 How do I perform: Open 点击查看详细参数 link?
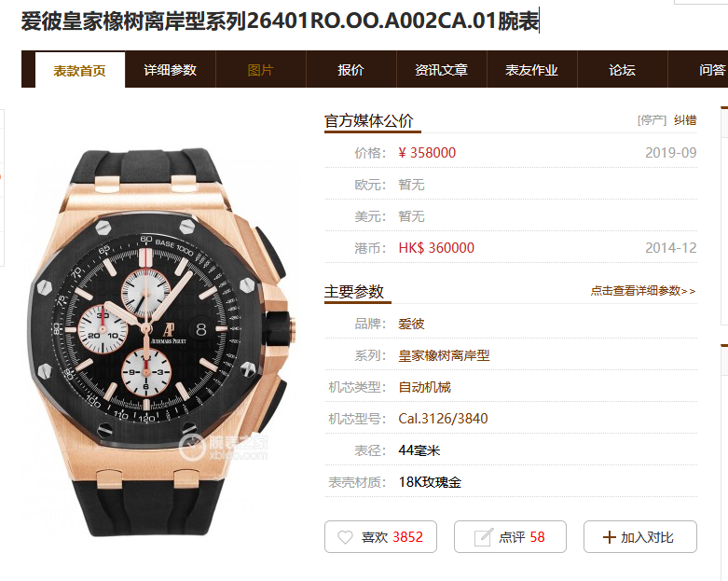643,291
